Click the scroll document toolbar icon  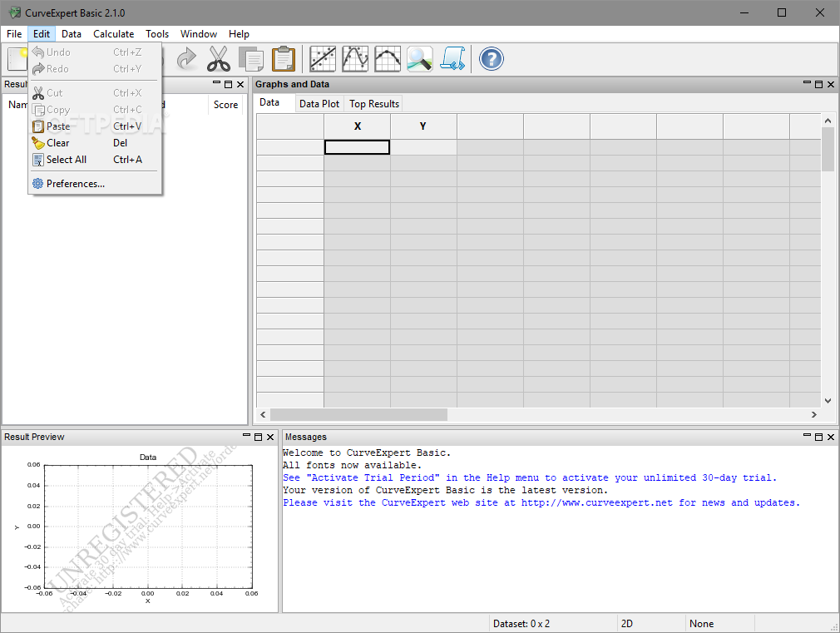[x=452, y=59]
